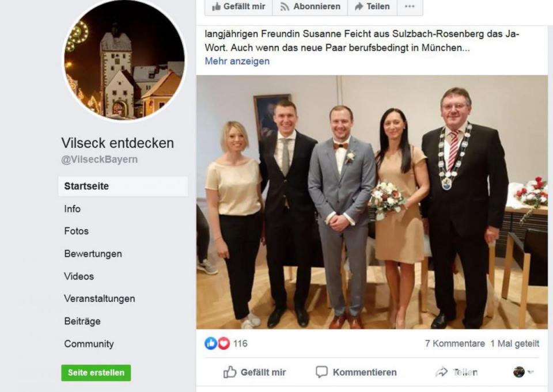View the 116 reactions count
Screen dimensions: 553x392
(x=240, y=343)
